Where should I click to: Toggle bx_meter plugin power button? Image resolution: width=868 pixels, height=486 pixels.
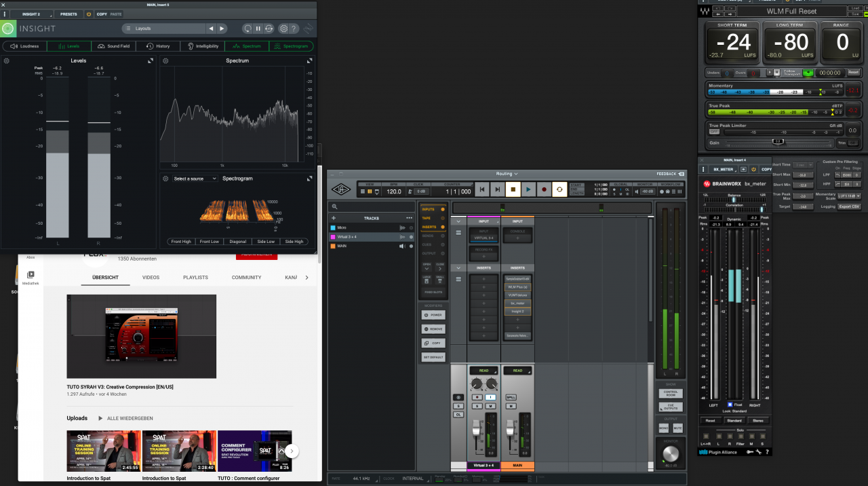tap(753, 169)
